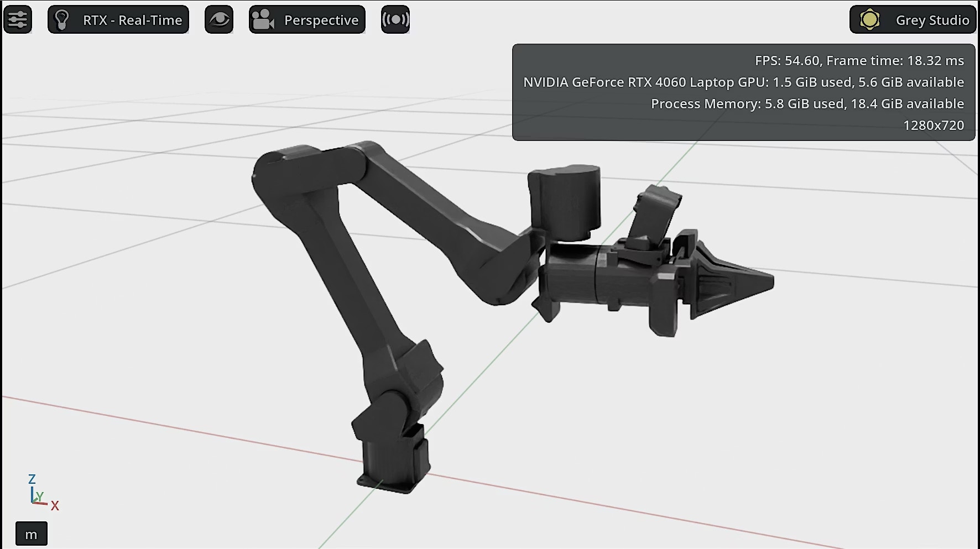Click the FPS and frame time readout
The image size is (980, 549).
[859, 61]
